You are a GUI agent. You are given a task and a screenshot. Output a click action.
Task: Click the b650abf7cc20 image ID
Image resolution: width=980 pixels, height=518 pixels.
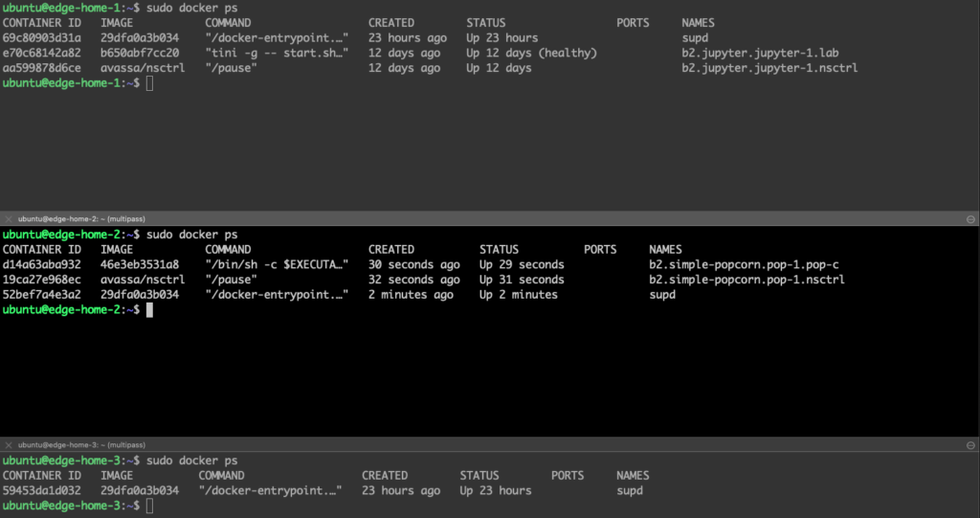point(140,54)
